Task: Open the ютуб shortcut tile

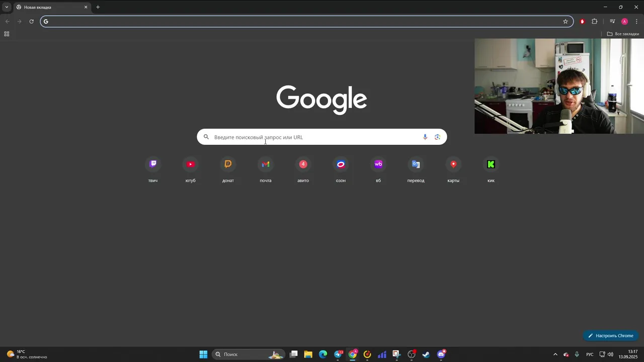Action: click(x=190, y=169)
